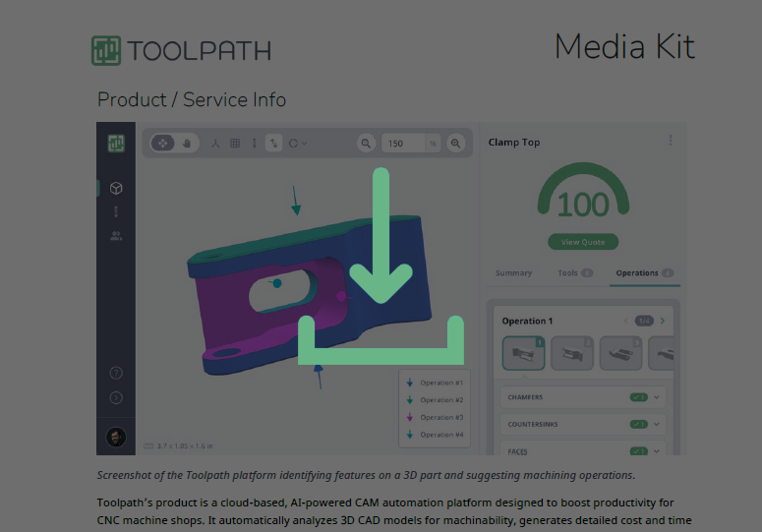Screen dimensions: 762x532
Task: Click the zoom percentage field showing 150
Action: pos(403,144)
